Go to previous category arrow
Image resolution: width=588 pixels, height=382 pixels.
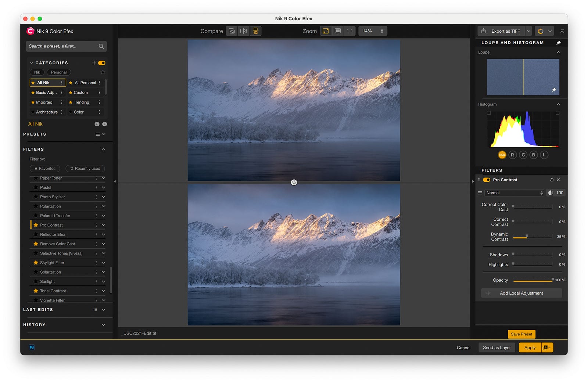(97, 124)
